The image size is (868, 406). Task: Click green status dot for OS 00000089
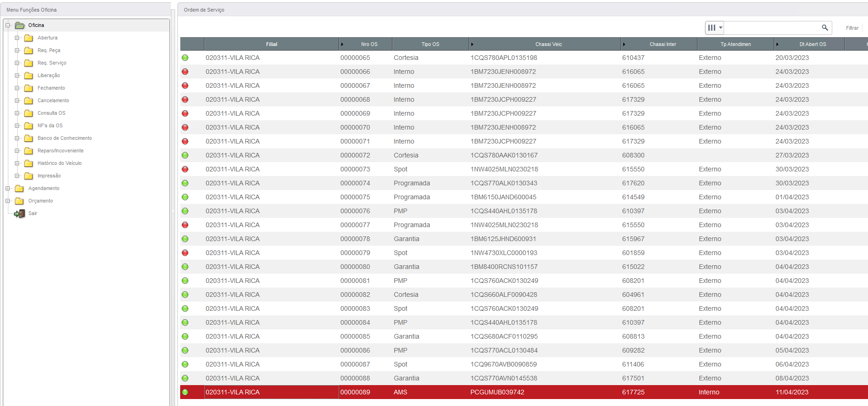coord(185,393)
